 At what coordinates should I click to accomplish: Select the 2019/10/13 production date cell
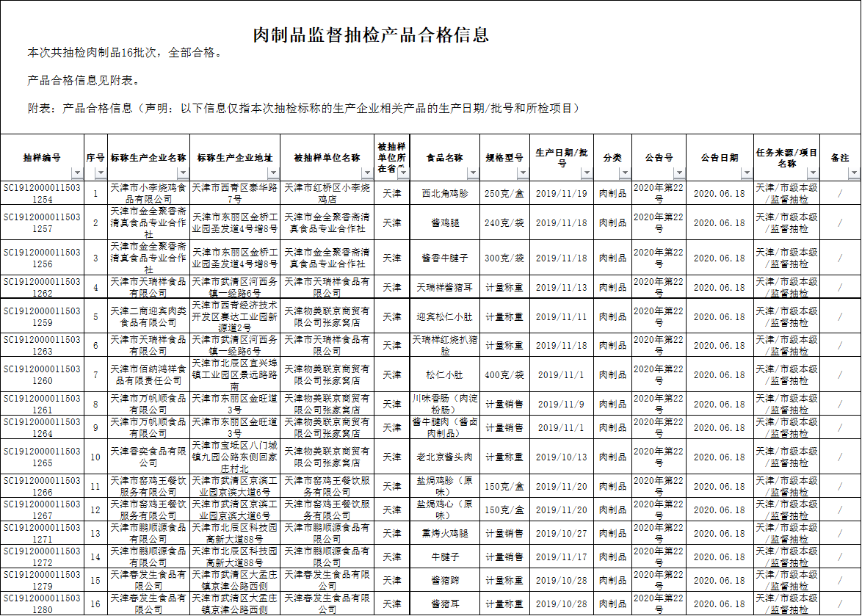561,457
